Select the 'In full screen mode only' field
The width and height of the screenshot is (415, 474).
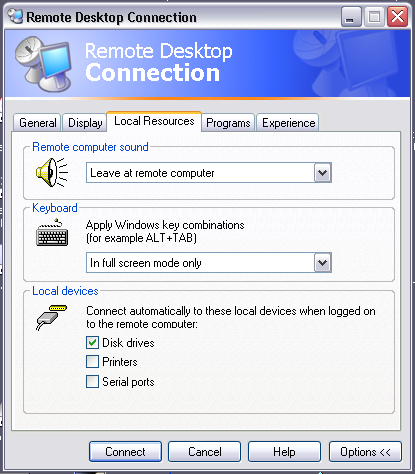(x=209, y=263)
